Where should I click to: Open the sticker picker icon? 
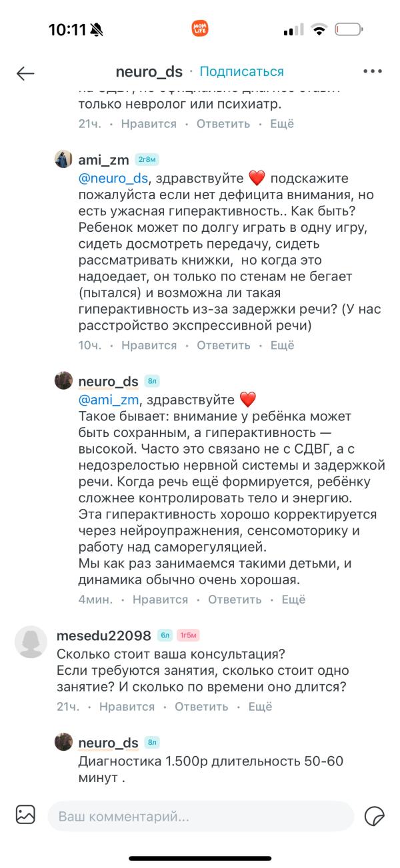375,815
